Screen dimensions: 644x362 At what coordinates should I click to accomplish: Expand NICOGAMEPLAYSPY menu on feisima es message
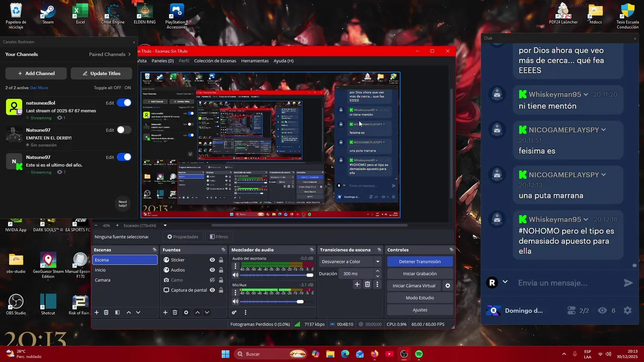(603, 130)
